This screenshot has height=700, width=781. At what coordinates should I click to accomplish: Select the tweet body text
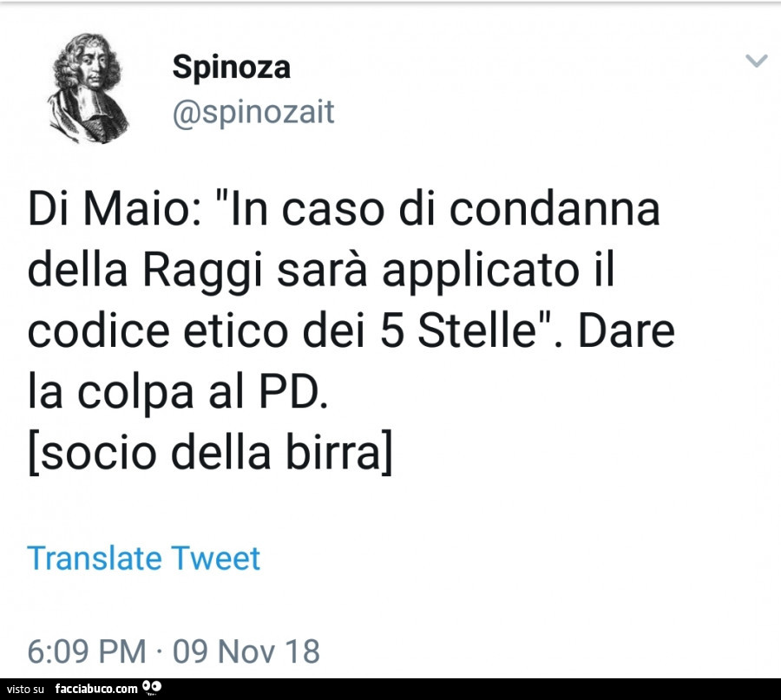[x=347, y=330]
